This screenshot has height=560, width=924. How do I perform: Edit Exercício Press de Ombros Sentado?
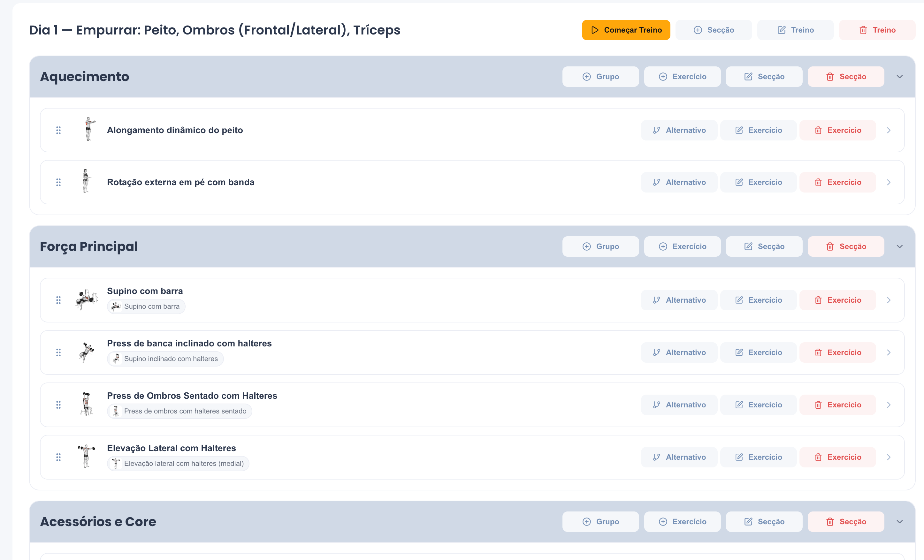pyautogui.click(x=758, y=405)
